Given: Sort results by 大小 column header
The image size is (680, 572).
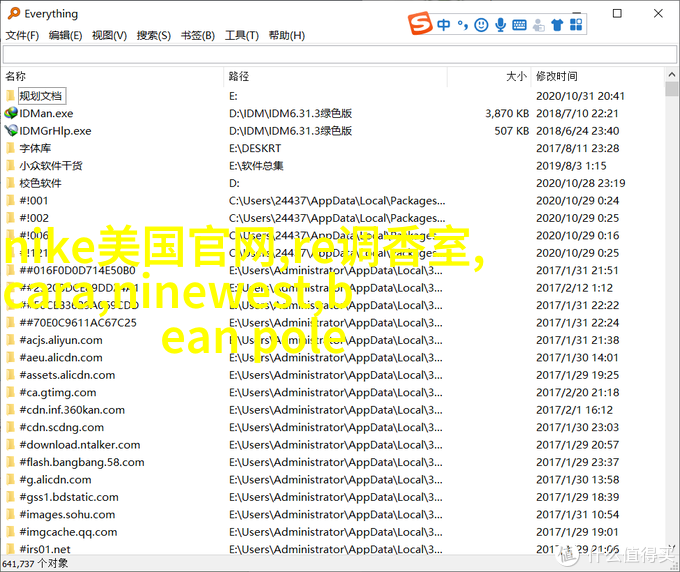Looking at the screenshot, I should pyautogui.click(x=516, y=76).
